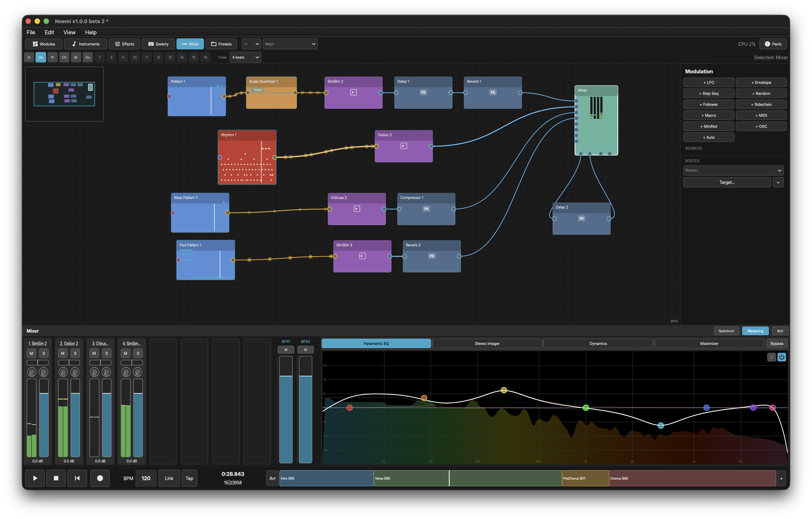Open the Fade 4 beats dropdown
The height and width of the screenshot is (519, 812).
click(x=246, y=57)
